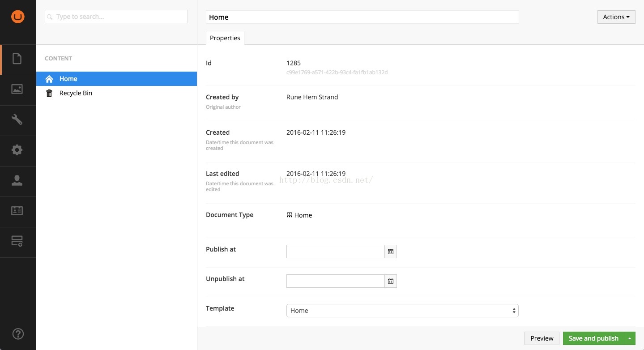Image resolution: width=644 pixels, height=350 pixels.
Task: Click the search magnifier icon
Action: click(x=50, y=17)
